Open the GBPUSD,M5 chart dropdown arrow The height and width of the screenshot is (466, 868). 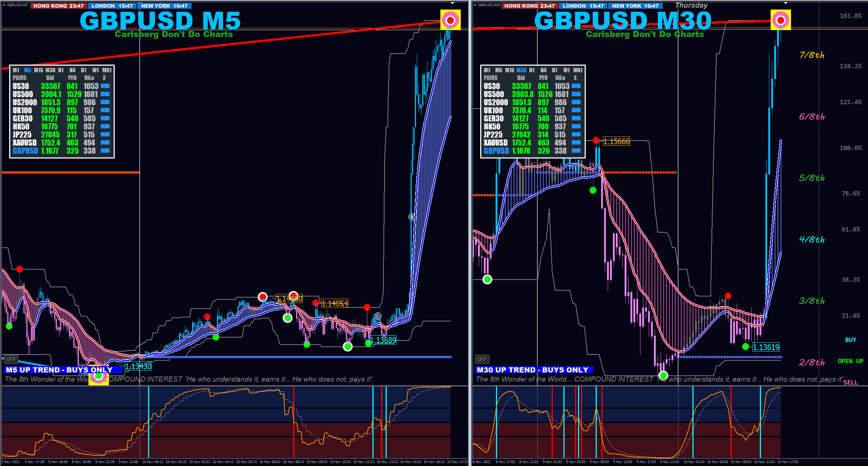tap(4, 5)
